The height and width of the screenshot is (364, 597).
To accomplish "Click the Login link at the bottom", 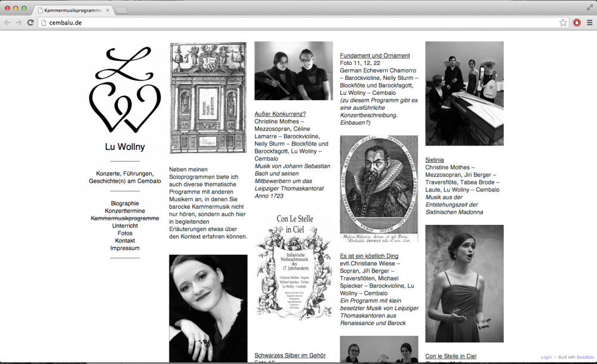I will (x=546, y=357).
